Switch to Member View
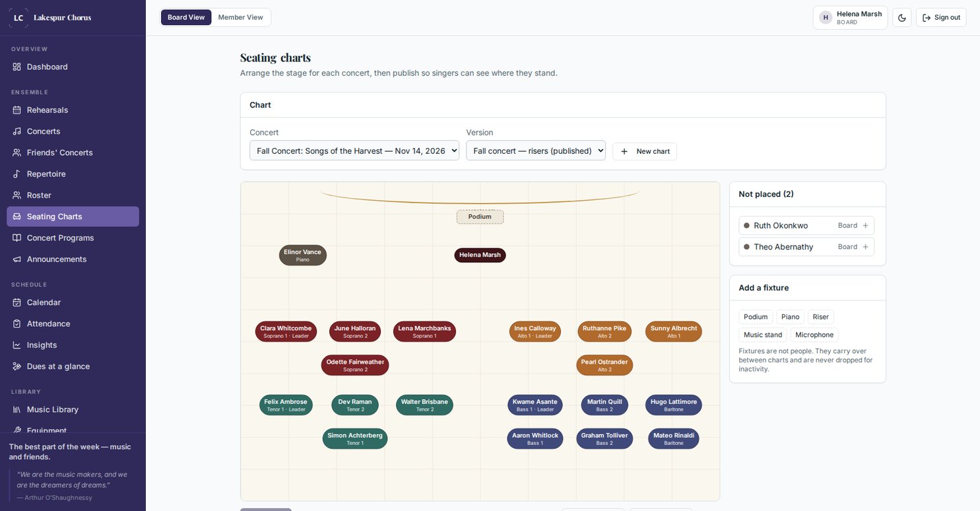The height and width of the screenshot is (511, 980). point(241,17)
